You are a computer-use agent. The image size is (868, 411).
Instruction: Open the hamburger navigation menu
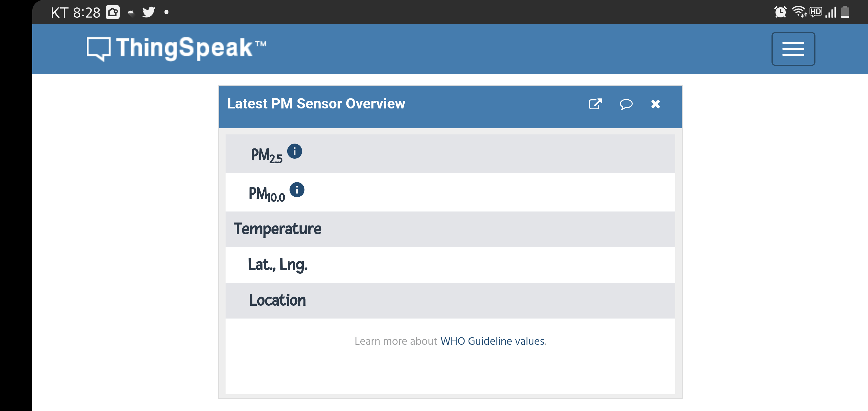click(793, 49)
